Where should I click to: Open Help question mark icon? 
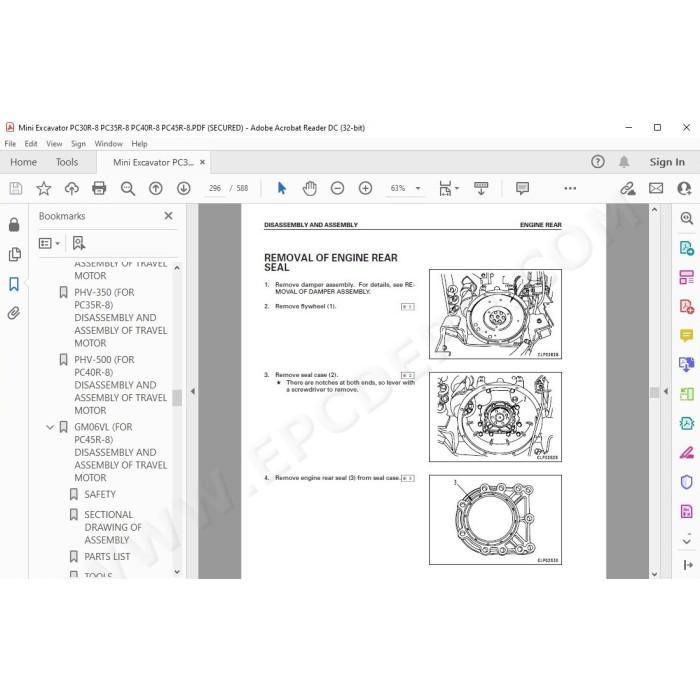(598, 162)
